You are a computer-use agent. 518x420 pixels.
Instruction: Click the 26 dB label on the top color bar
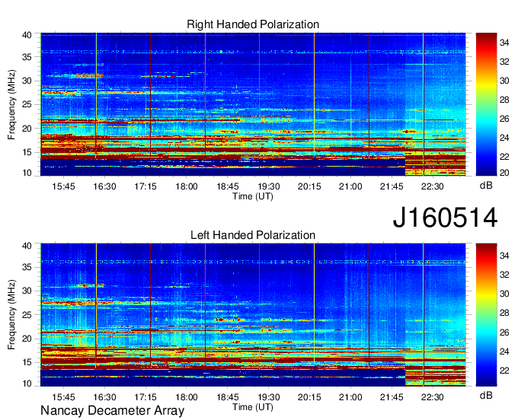pyautogui.click(x=504, y=119)
